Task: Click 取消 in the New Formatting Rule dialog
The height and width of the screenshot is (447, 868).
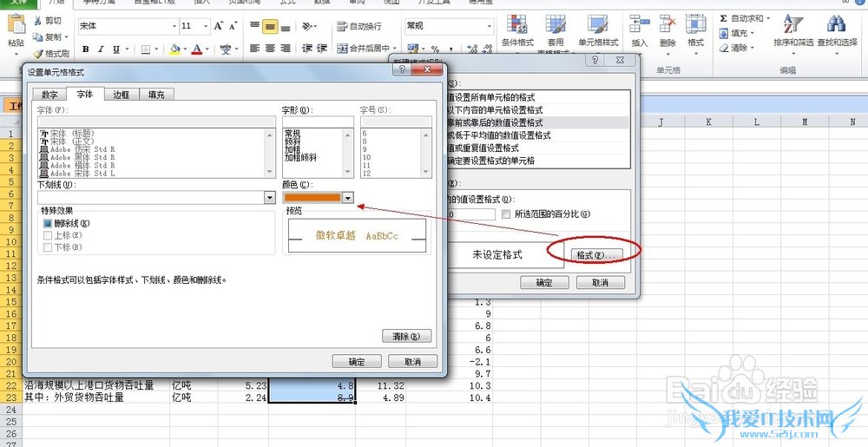Action: (600, 283)
